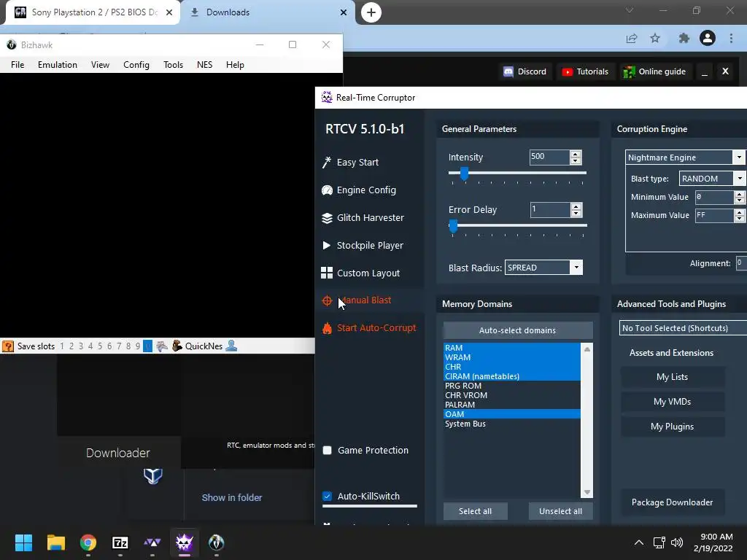Open Blast type RANDOM dropdown
The height and width of the screenshot is (560, 747).
(x=740, y=179)
